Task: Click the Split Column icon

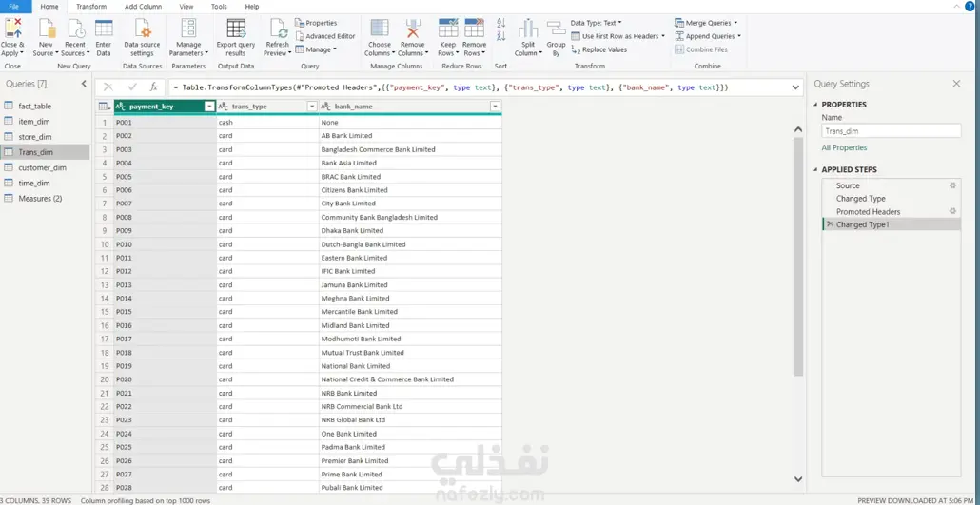Action: click(x=528, y=29)
